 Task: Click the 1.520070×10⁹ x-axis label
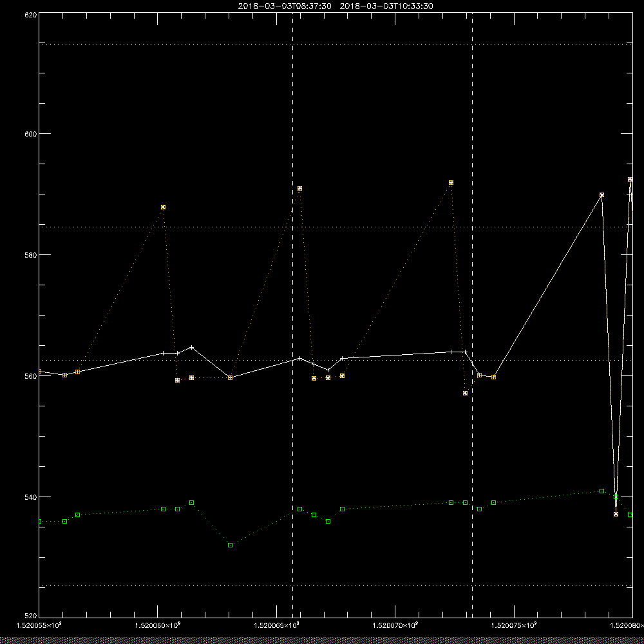[x=395, y=625]
